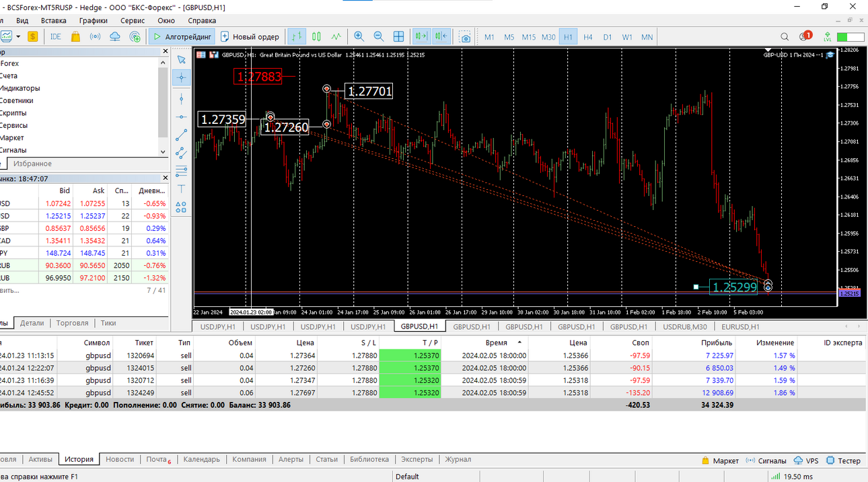Screen dimensions: 868x482
Task: Toggle chart shift from right edge
Action: pos(441,36)
